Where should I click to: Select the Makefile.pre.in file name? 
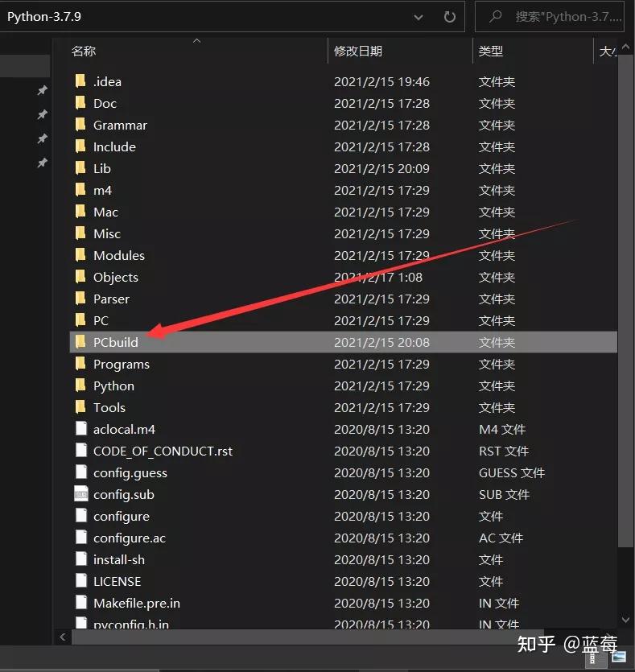(136, 603)
